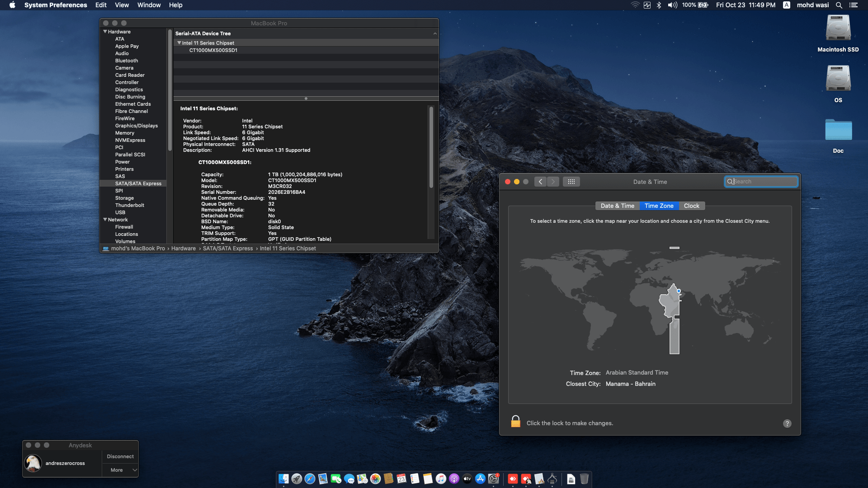The image size is (868, 488).
Task: Select Thunderbolt in the Hardware list
Action: pyautogui.click(x=130, y=205)
